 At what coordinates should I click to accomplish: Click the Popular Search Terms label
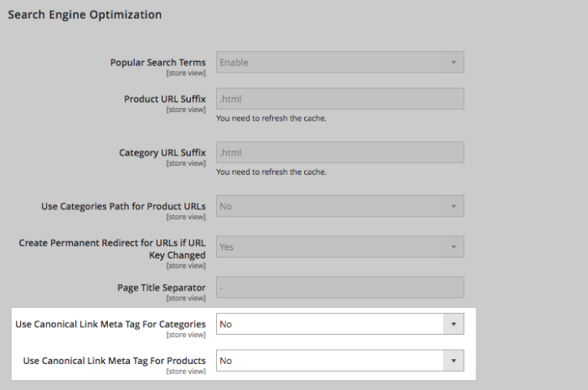(x=157, y=63)
